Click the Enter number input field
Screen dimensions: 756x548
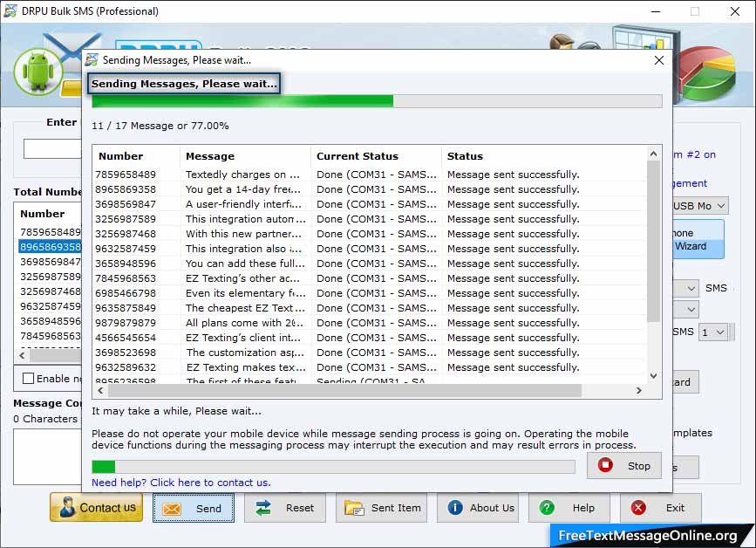52,148
